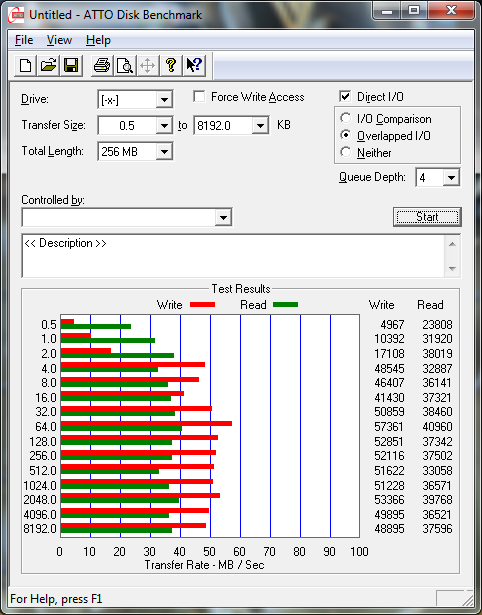
Task: Click the Test Results group title
Action: click(x=241, y=289)
